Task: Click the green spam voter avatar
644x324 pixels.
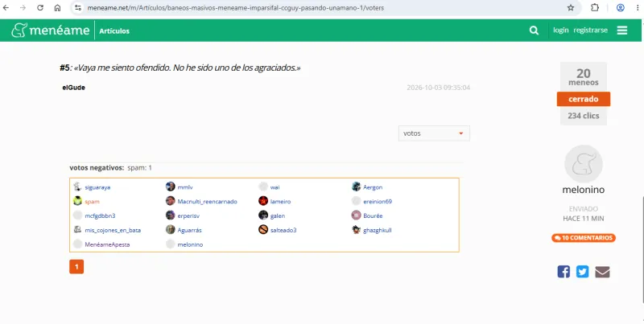Action: click(x=77, y=201)
